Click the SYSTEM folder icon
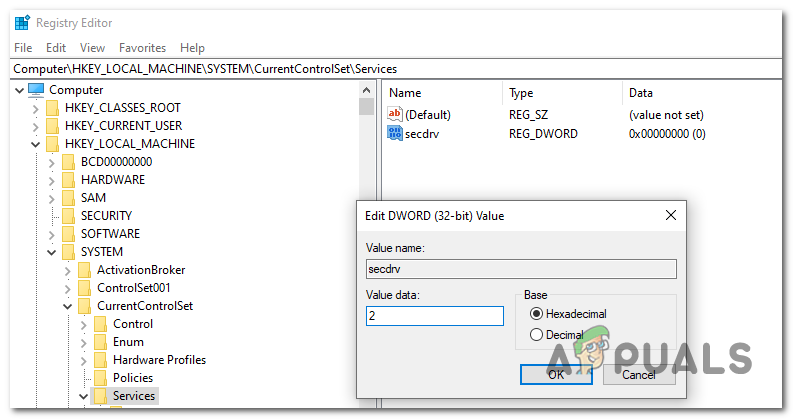Screen dimensions: 793x419 tap(68, 252)
